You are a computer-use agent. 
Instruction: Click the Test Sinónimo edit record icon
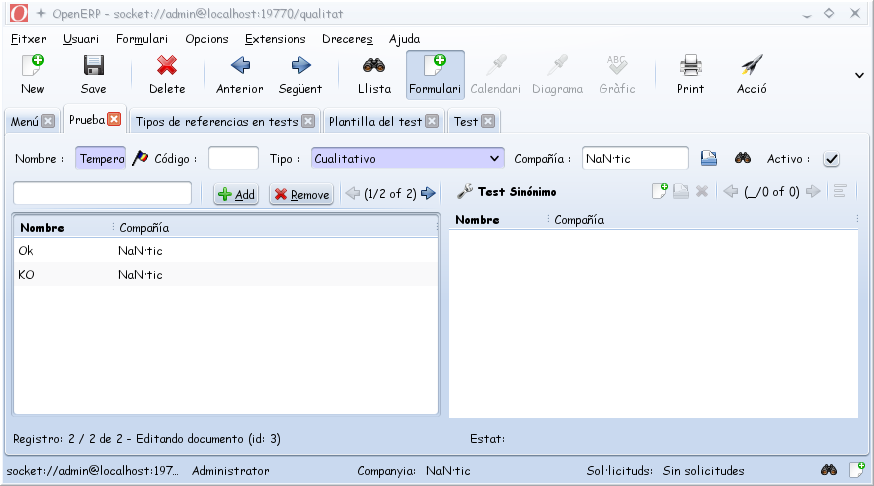coord(681,191)
